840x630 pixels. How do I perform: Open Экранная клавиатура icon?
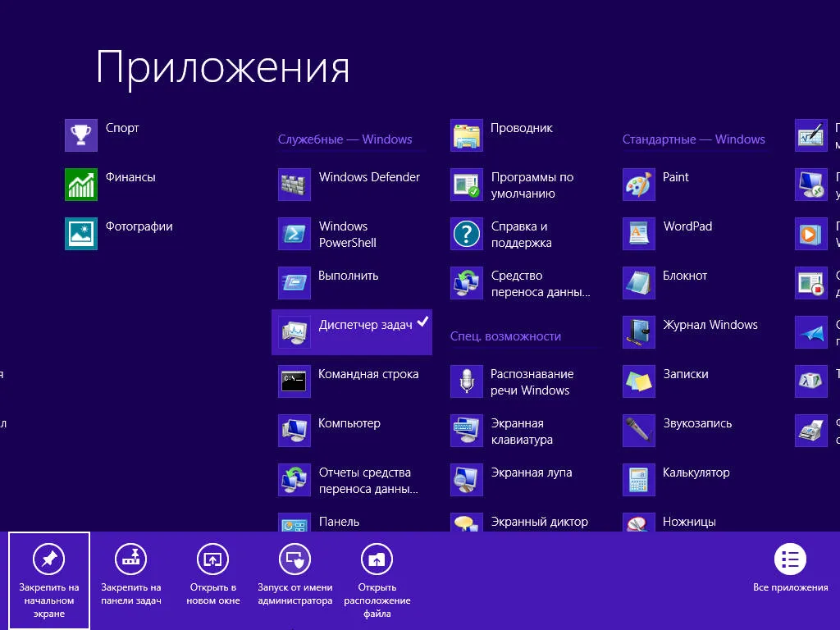coord(467,431)
